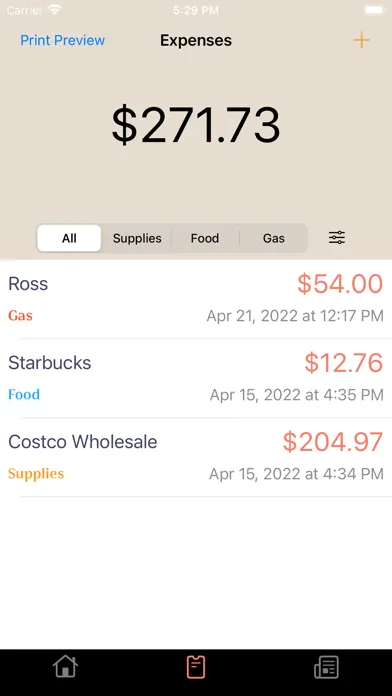Tap the battery indicator icon
Image resolution: width=392 pixels, height=696 pixels.
tap(374, 10)
